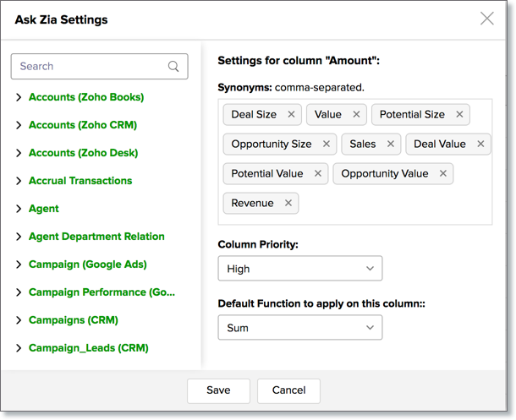Click the search magnifier icon
The image size is (516, 420).
pyautogui.click(x=173, y=67)
